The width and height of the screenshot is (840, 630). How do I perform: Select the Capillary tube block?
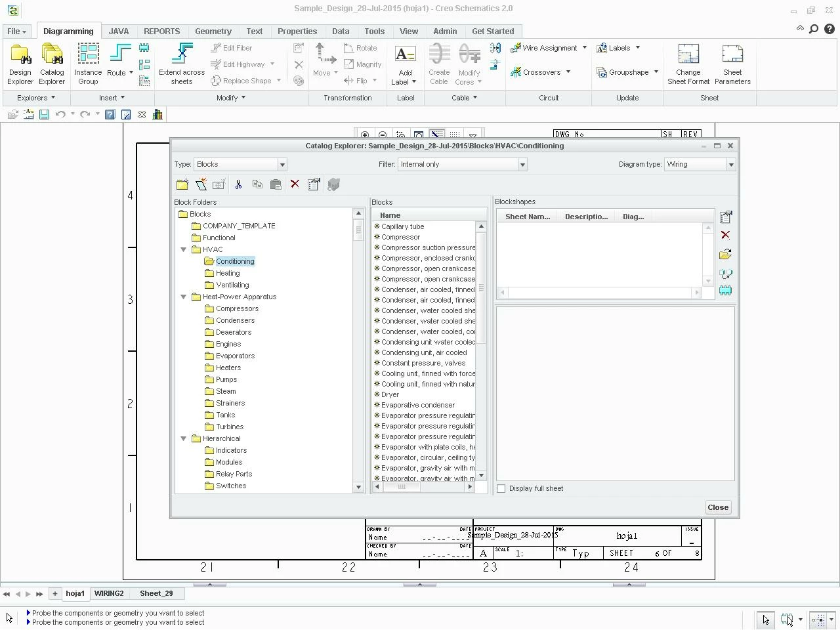click(x=402, y=226)
